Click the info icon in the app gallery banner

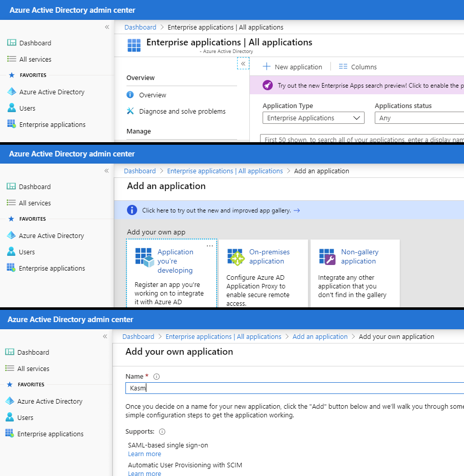pos(132,210)
